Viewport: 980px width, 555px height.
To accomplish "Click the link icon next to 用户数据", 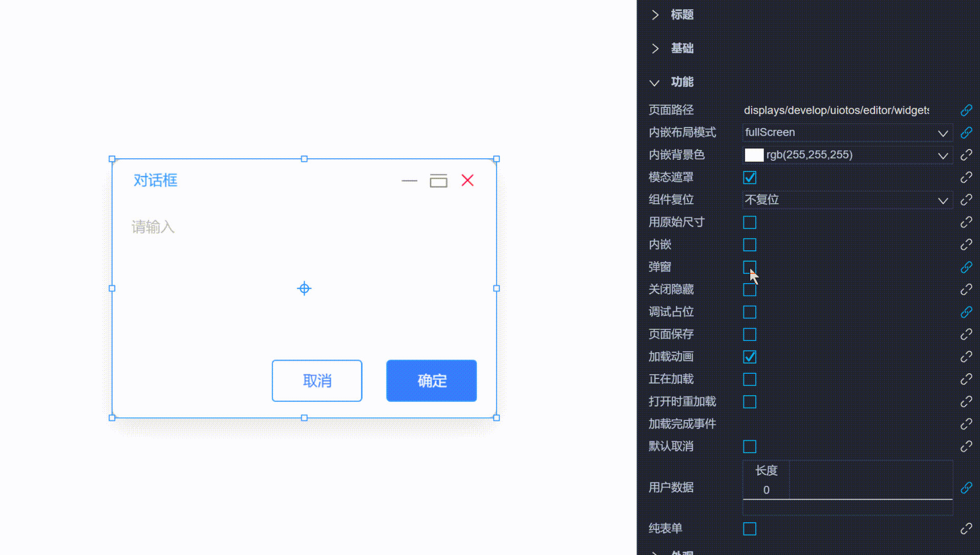I will (x=966, y=487).
